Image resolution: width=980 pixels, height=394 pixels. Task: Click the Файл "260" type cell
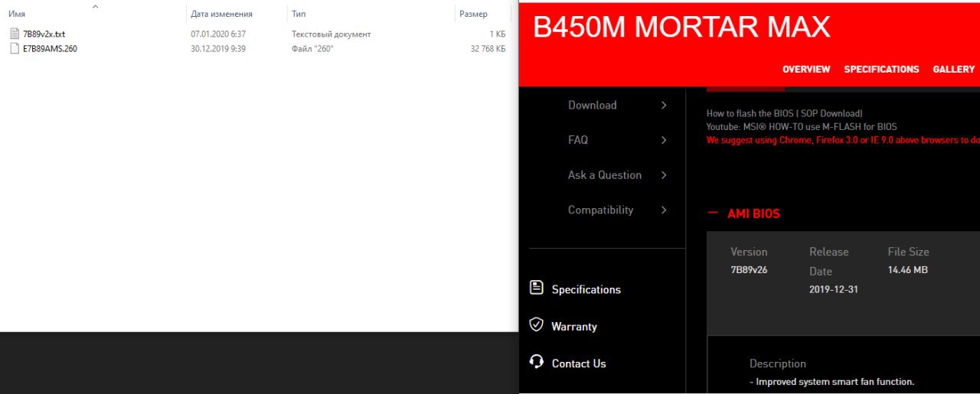312,48
